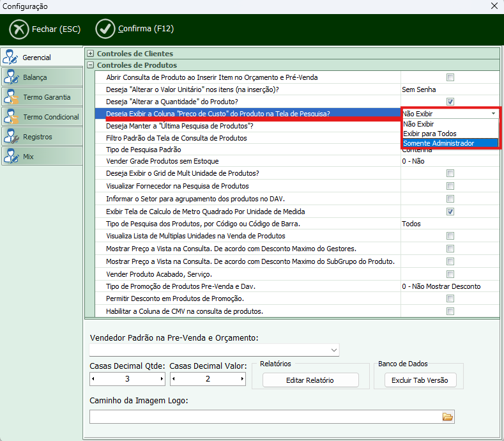Collapse the Controles de Produtos section

91,65
